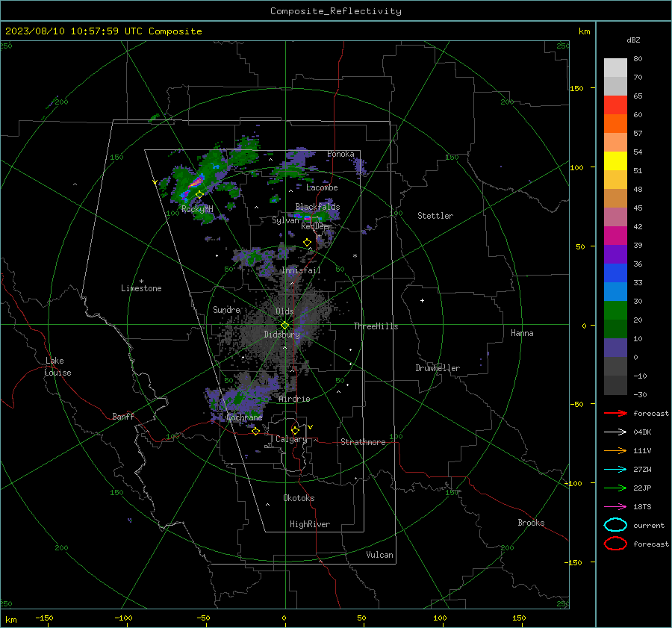Click the yellow diamond marker at Calgary

[295, 430]
